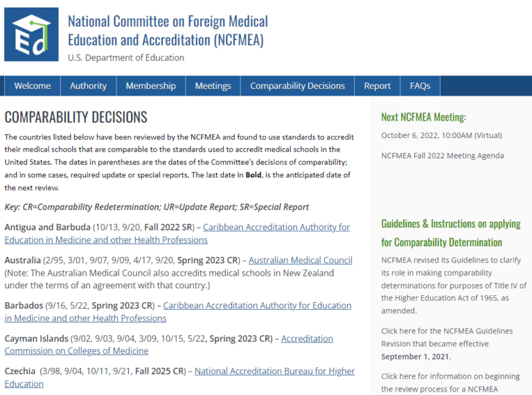Open Comparability Decisions in the nav bar
This screenshot has width=532, height=395.
[297, 86]
